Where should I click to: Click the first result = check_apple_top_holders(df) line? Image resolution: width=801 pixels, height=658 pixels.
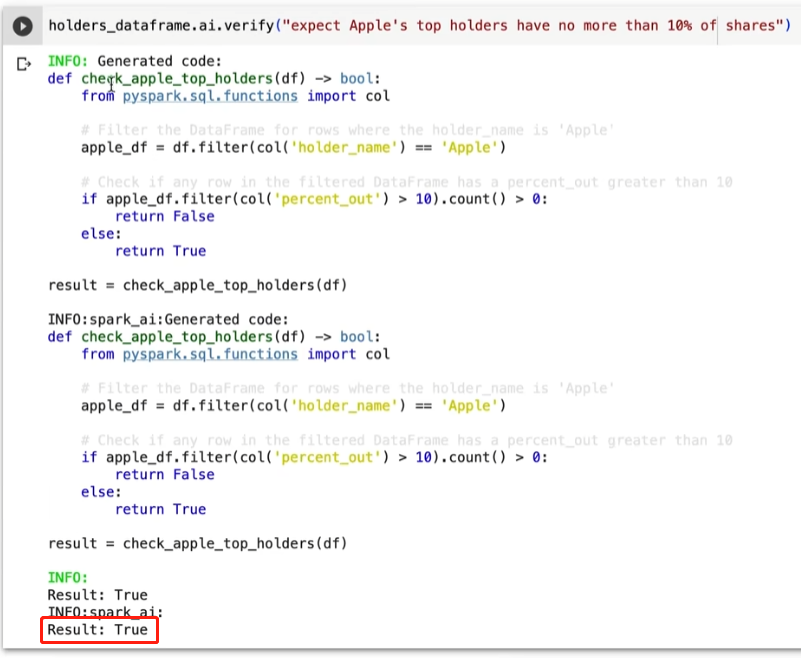point(197,285)
